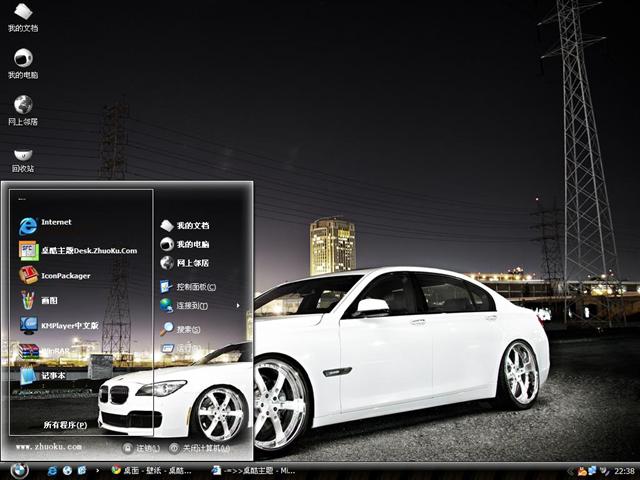Select 连接到(T) in Start menu
The width and height of the screenshot is (640, 480).
coord(184,305)
